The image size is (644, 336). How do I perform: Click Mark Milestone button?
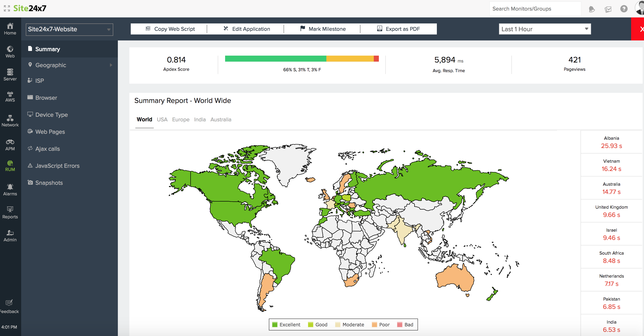[323, 29]
